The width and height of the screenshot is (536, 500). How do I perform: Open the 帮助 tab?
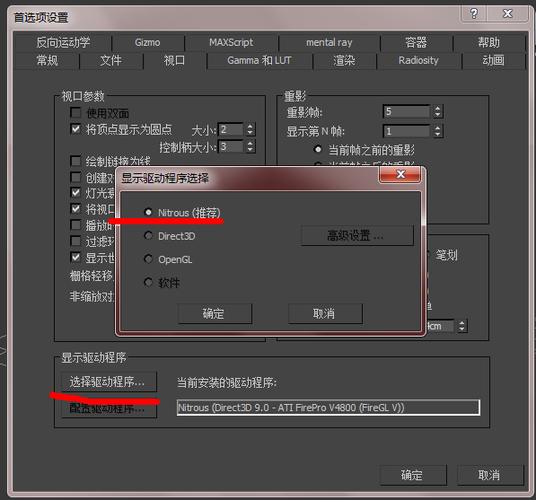[x=489, y=42]
